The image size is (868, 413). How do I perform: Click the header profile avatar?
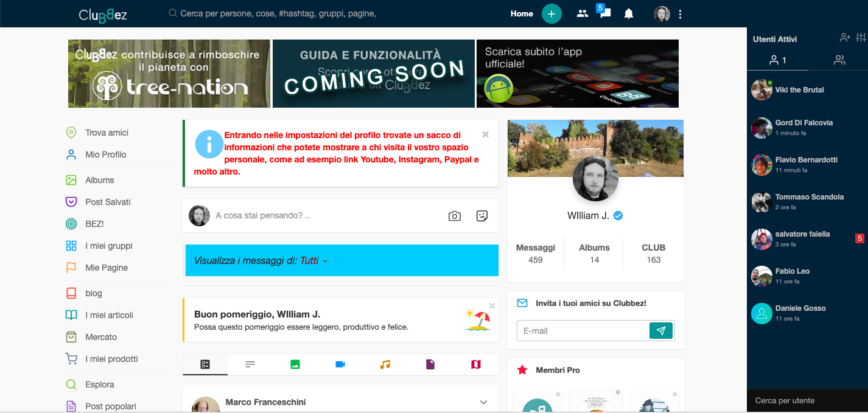pyautogui.click(x=662, y=14)
